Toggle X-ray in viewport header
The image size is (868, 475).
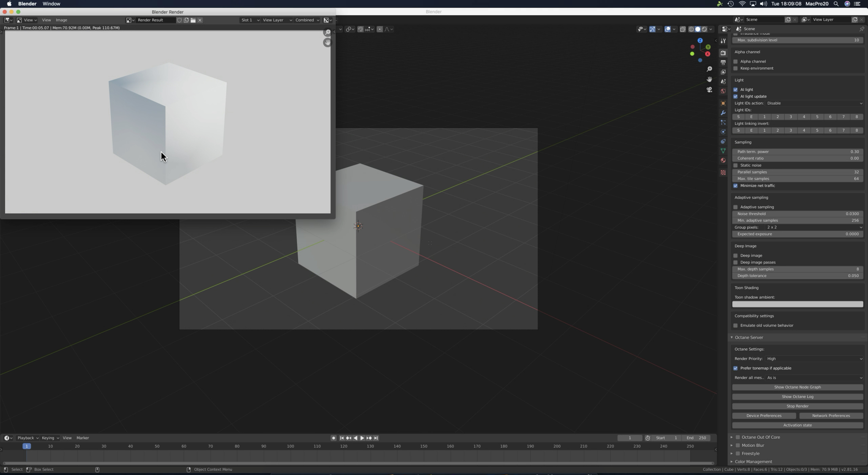coord(683,29)
